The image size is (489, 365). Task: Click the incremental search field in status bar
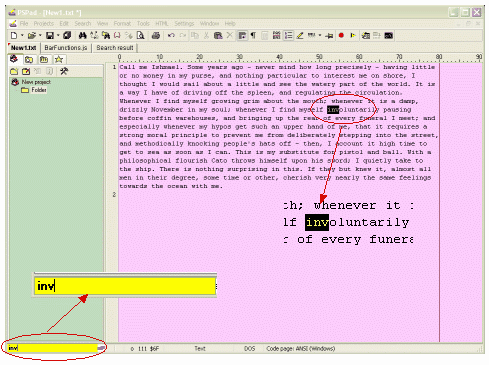point(53,348)
